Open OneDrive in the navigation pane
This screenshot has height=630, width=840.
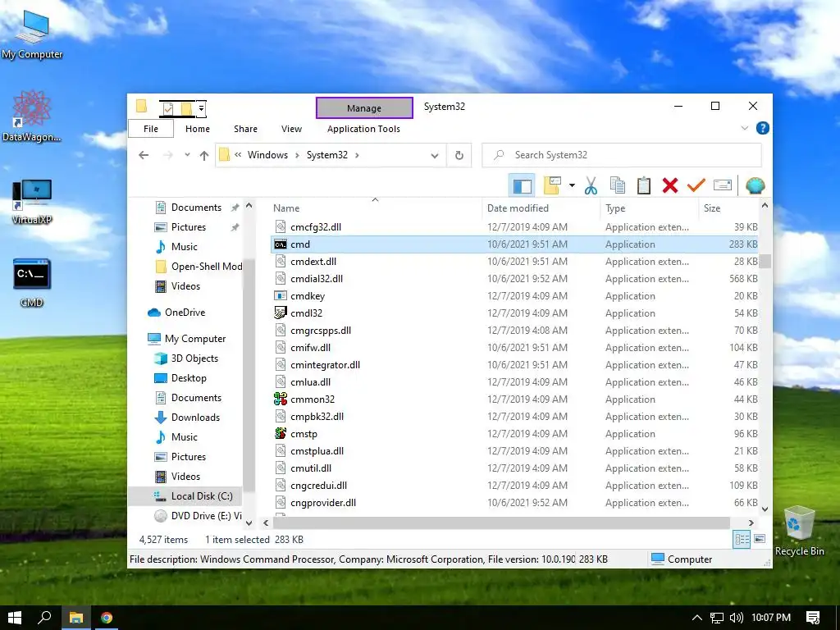(x=185, y=313)
